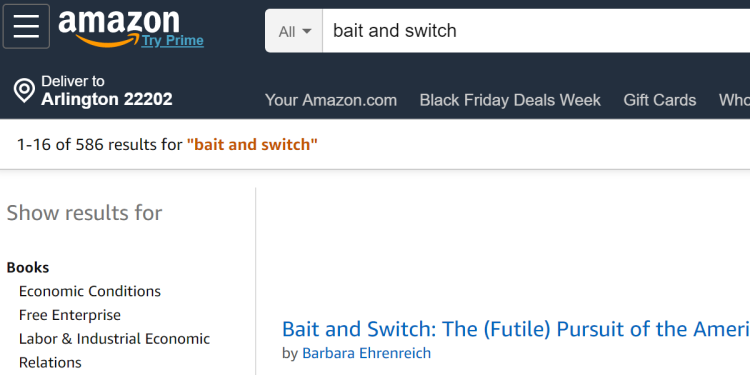The width and height of the screenshot is (750, 375).
Task: Open Black Friday Deals Week
Action: [510, 100]
